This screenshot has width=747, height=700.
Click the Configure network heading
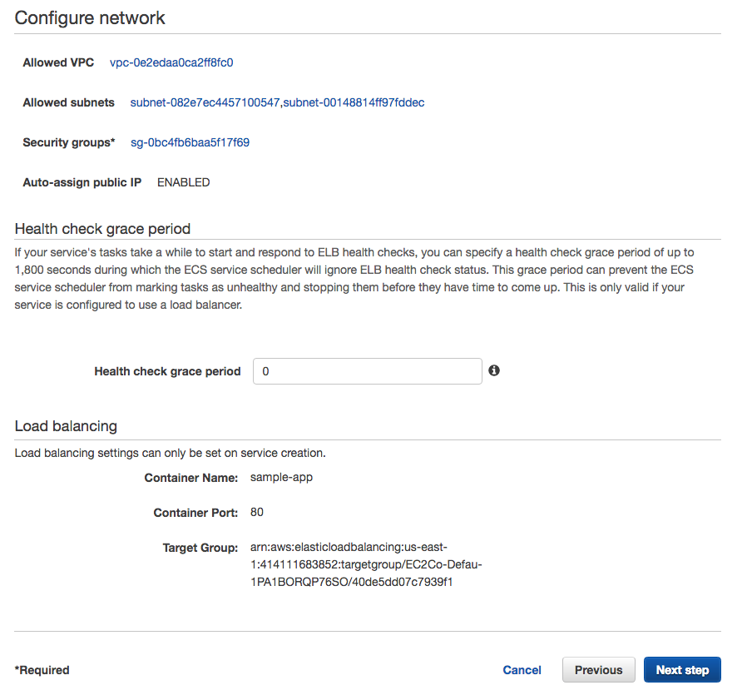coord(90,17)
